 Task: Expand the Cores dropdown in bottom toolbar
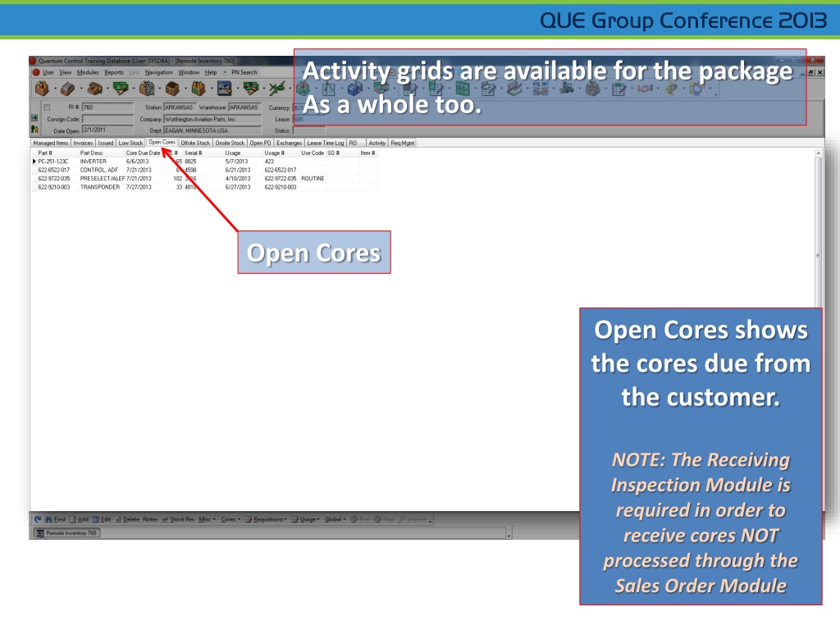pyautogui.click(x=231, y=519)
